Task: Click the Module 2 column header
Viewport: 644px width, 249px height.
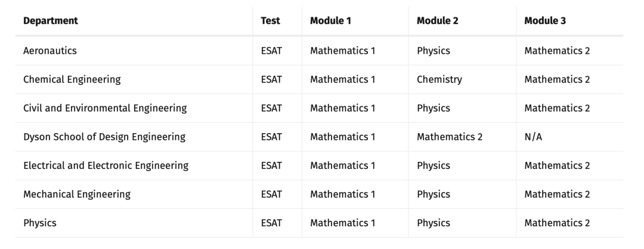Action: (x=437, y=21)
